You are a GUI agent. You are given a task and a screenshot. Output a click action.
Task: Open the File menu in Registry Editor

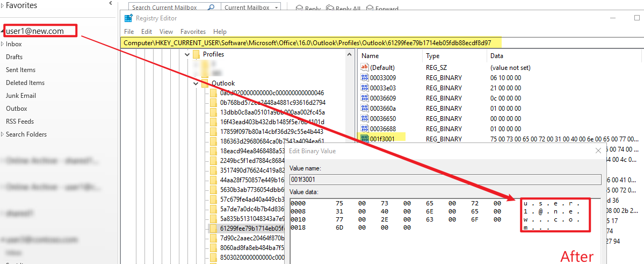[128, 32]
